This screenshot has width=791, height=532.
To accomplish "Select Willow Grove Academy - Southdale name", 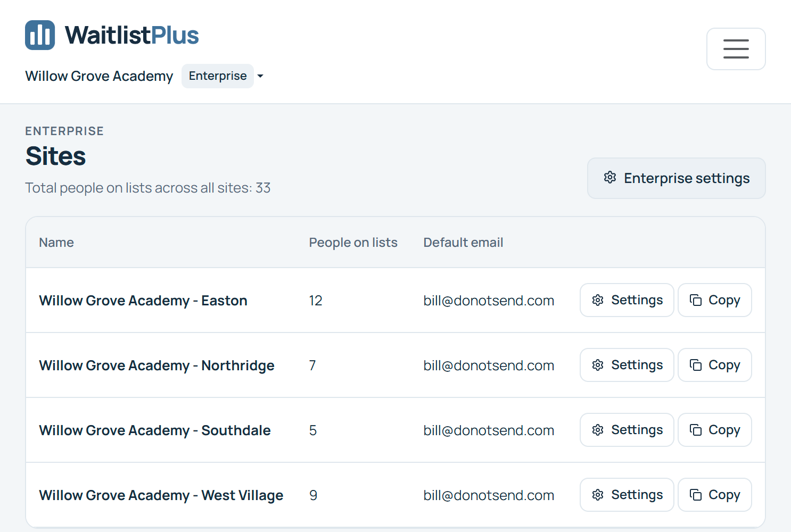I will (155, 430).
